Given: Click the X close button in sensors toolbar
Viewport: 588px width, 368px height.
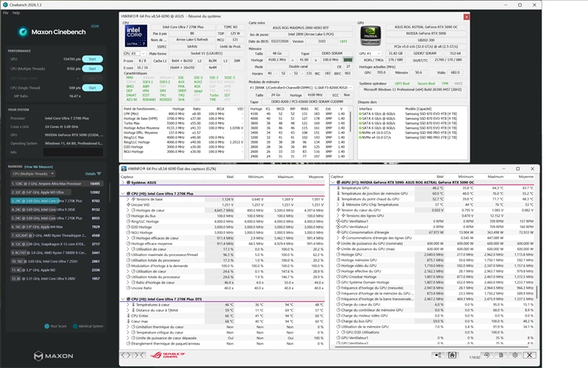Looking at the screenshot, I should pos(529,355).
